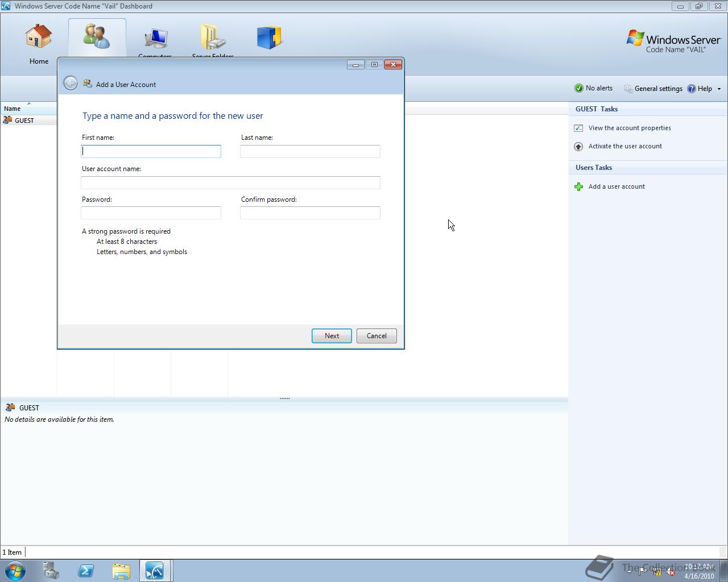Click the Confirm password field

310,213
